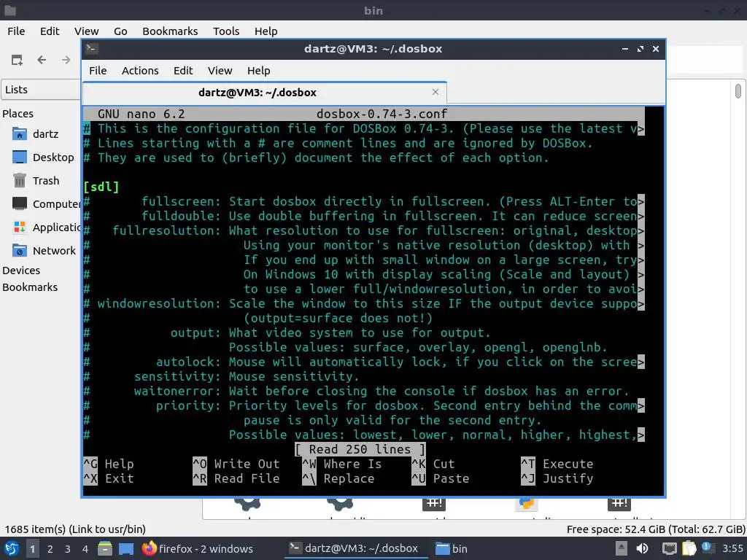This screenshot has width=747, height=560.
Task: Open the terminal's View menu
Action: [x=220, y=71]
